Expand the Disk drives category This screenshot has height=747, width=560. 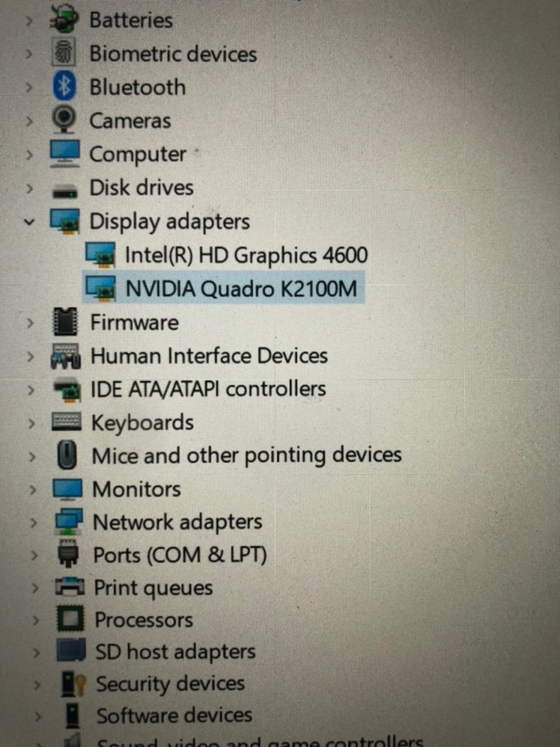point(29,188)
